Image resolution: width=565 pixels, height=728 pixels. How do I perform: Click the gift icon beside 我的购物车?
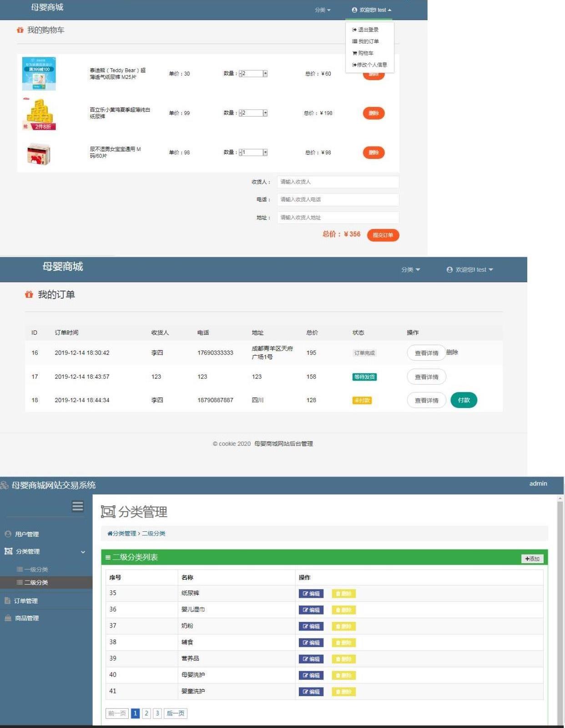pos(20,30)
